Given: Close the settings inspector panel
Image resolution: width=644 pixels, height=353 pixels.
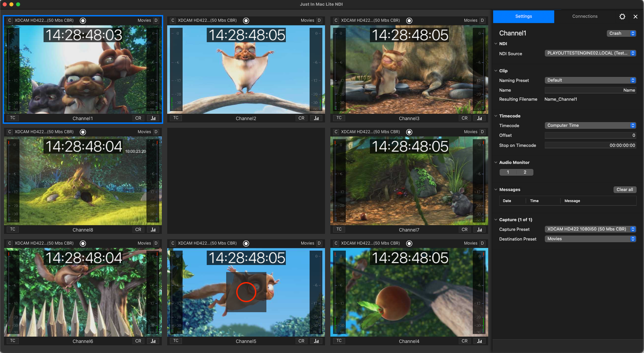Looking at the screenshot, I should pyautogui.click(x=635, y=16).
